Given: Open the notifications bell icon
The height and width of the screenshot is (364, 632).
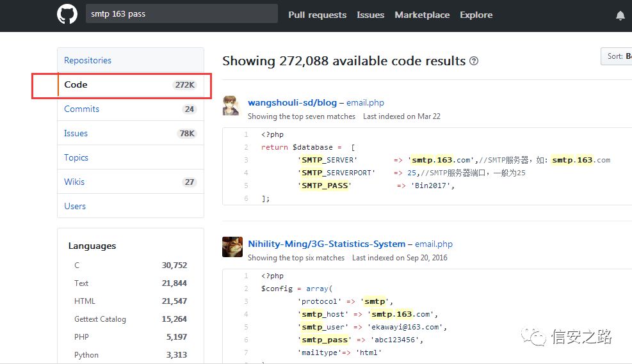Looking at the screenshot, I should (x=620, y=15).
